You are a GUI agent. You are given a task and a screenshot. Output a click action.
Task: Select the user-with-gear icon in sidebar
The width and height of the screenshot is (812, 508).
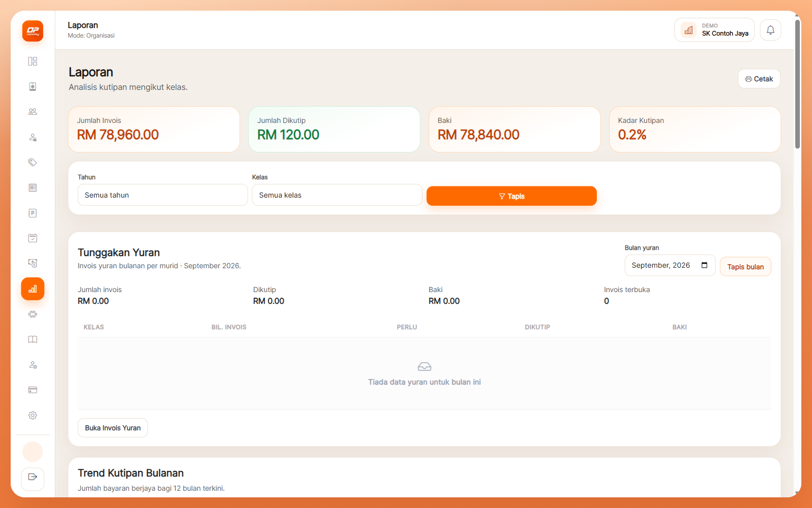coord(32,365)
